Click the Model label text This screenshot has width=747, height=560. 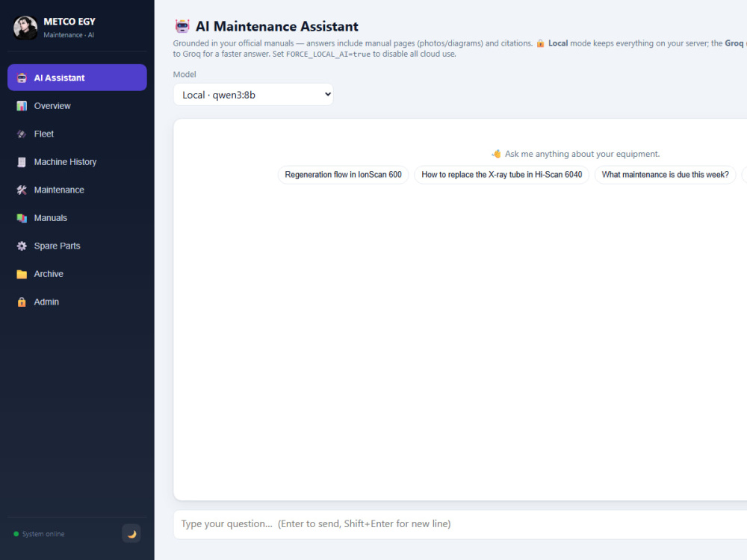pyautogui.click(x=185, y=74)
